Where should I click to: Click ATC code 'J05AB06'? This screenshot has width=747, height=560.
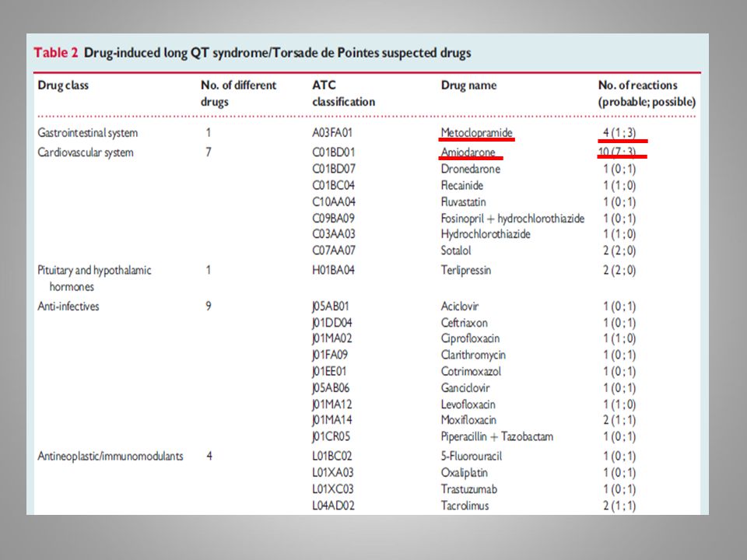tap(331, 388)
